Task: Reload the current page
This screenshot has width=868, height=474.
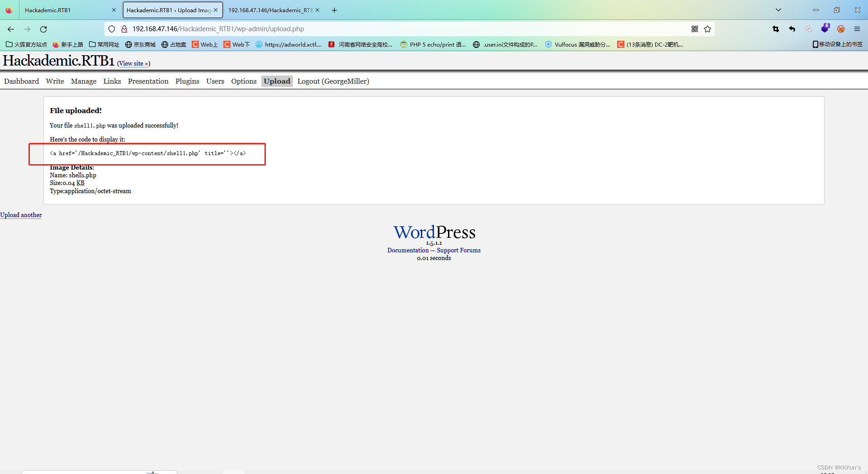Action: tap(43, 29)
